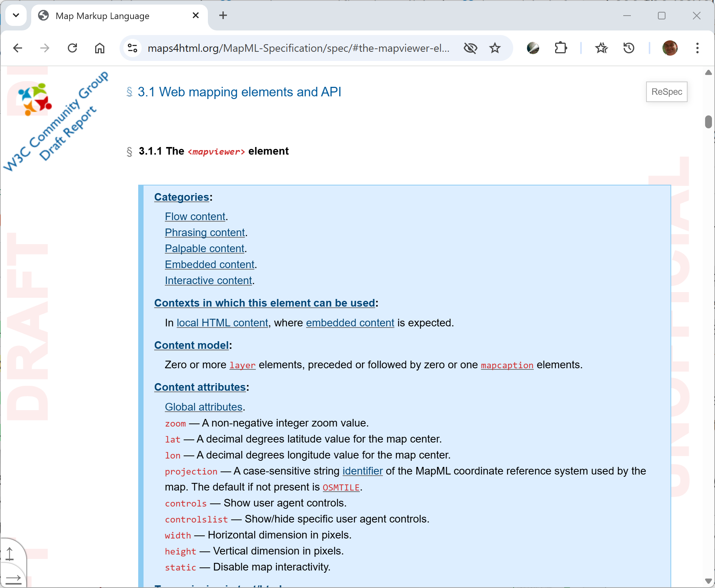Toggle the skip-to-content arrow button
Image resolution: width=715 pixels, height=588 pixels.
pos(14,579)
